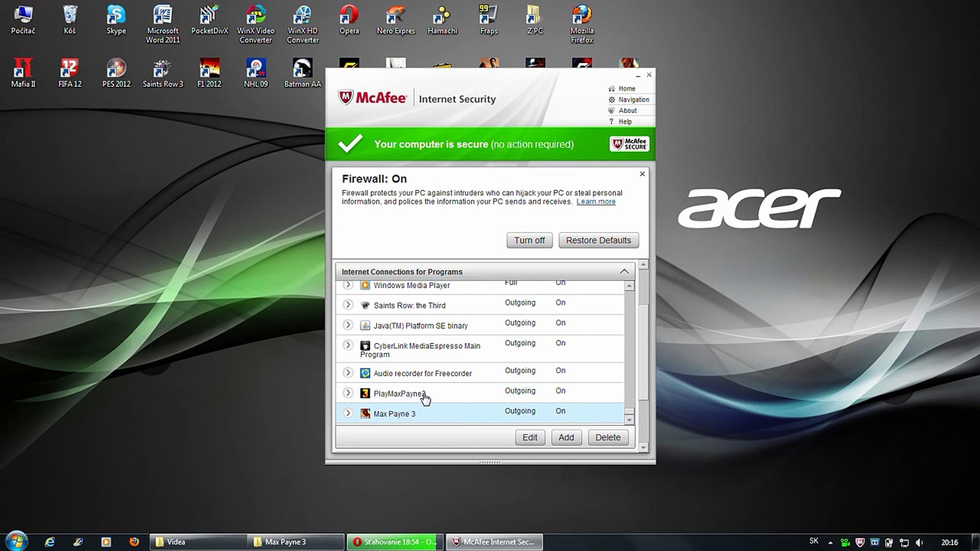Open Navigation gear icon in McAfee
The height and width of the screenshot is (551, 980).
point(611,99)
